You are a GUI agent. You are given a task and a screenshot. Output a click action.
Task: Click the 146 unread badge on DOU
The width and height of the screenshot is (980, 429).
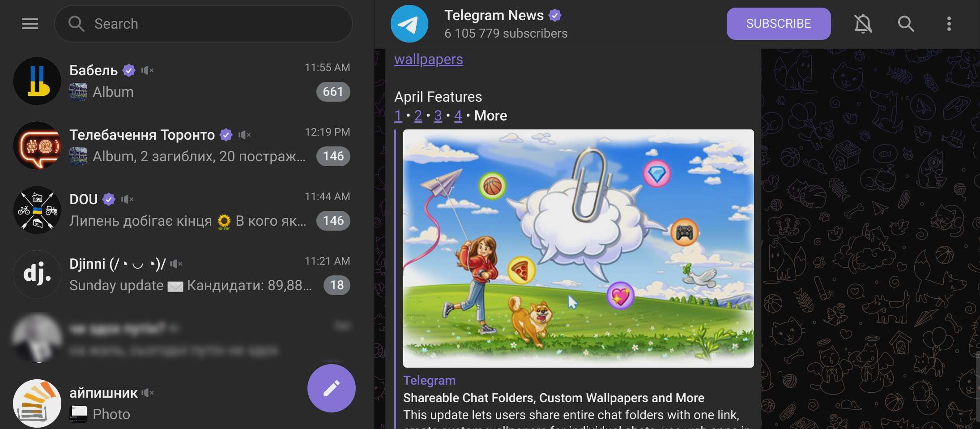(333, 221)
